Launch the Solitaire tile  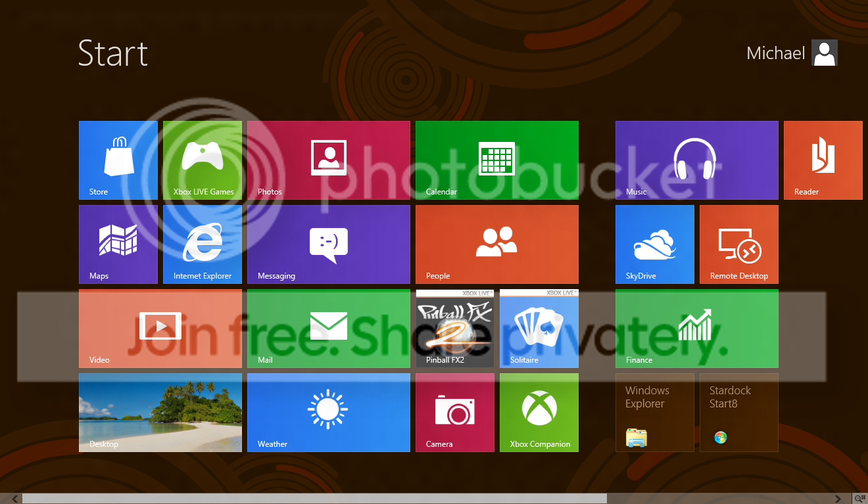tap(539, 329)
